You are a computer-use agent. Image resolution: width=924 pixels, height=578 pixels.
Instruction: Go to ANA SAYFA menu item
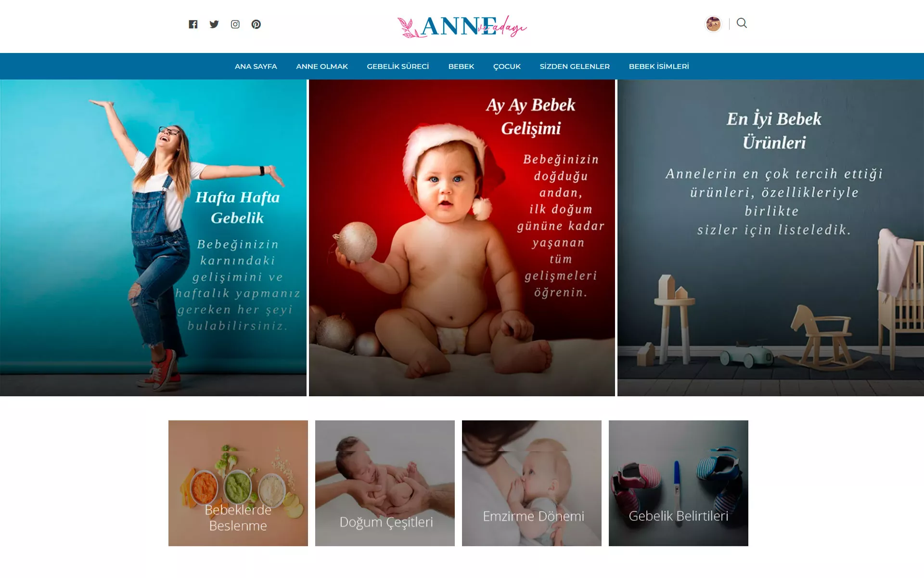256,66
